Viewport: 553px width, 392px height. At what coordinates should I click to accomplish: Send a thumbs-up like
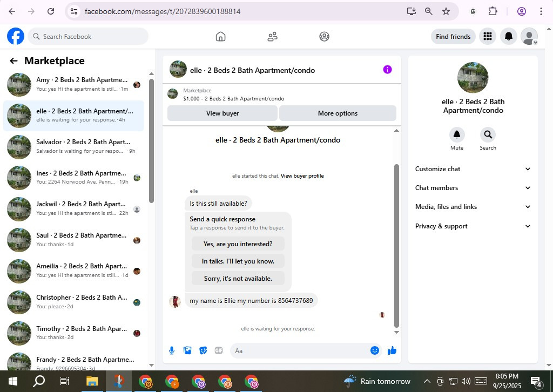(392, 350)
